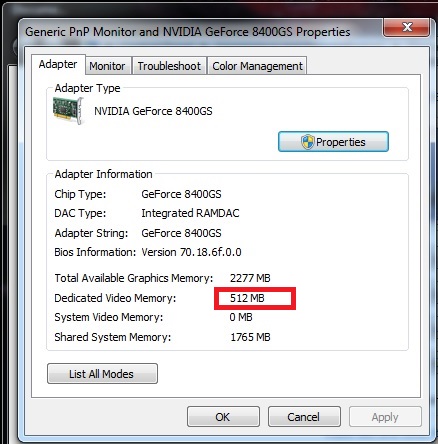
Task: Click the Adapter String label
Action: click(91, 233)
